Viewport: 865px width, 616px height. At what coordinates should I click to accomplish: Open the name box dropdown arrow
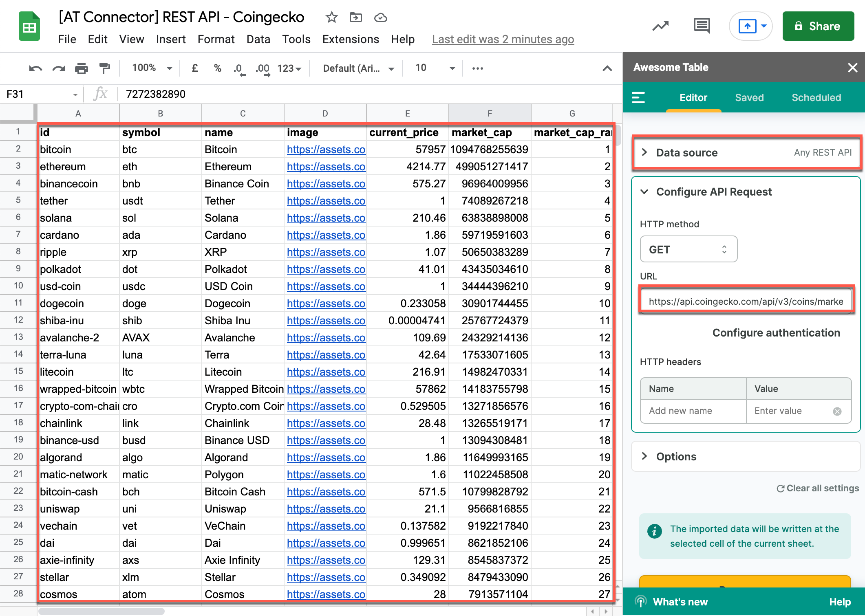75,95
